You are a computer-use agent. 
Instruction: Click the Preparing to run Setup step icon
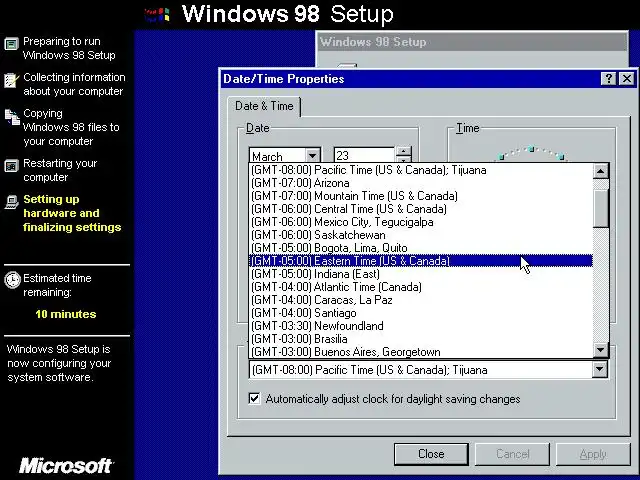click(11, 43)
